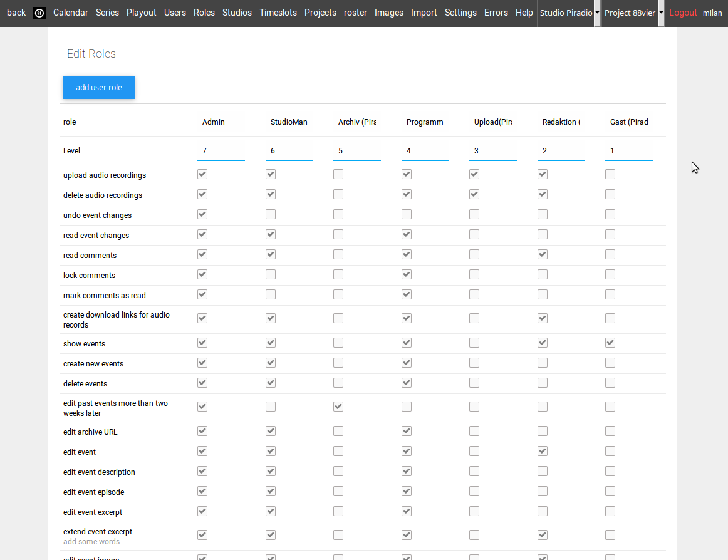Image resolution: width=728 pixels, height=560 pixels.
Task: Click the red Logout link
Action: click(683, 13)
